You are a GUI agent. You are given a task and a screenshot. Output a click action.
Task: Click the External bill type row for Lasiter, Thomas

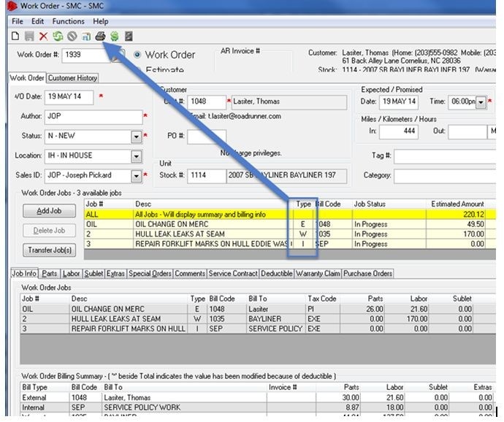[x=258, y=398]
